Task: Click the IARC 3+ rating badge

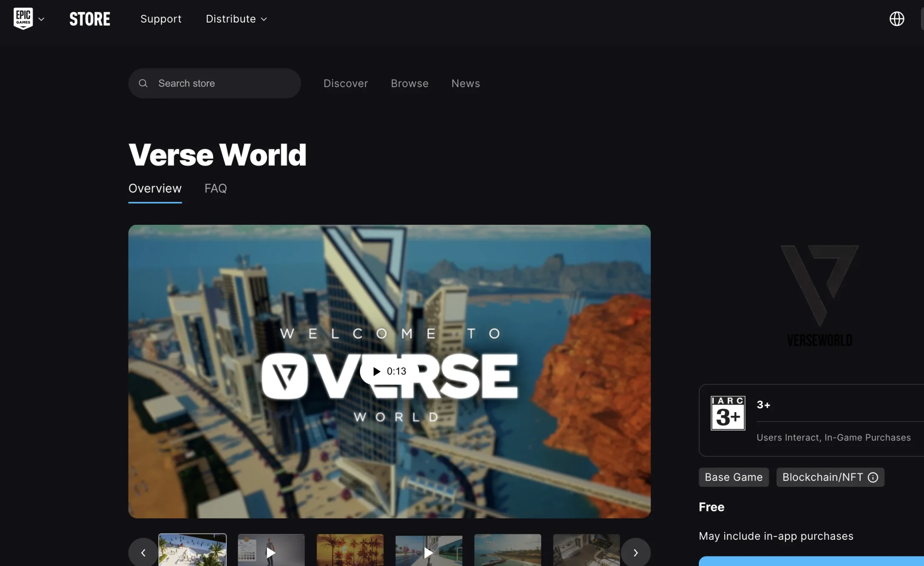Action: click(x=728, y=413)
